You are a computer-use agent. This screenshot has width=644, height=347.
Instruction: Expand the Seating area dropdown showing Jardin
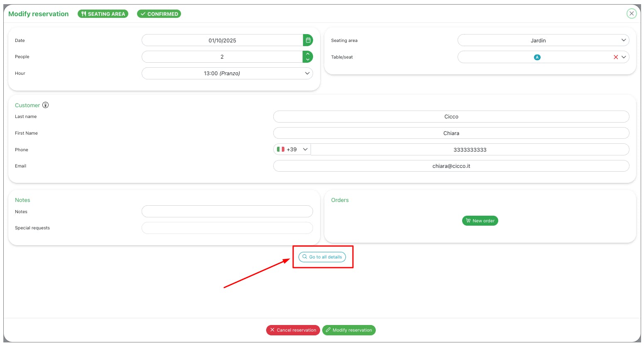click(543, 40)
